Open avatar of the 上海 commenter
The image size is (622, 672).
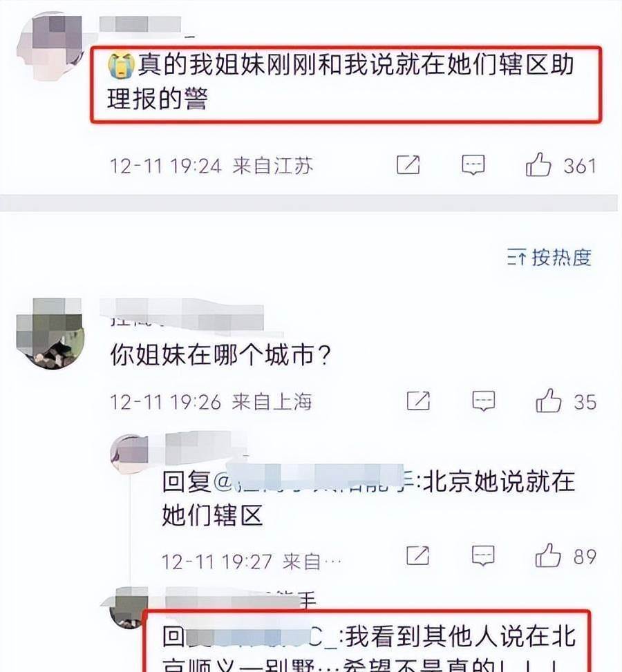pyautogui.click(x=49, y=334)
